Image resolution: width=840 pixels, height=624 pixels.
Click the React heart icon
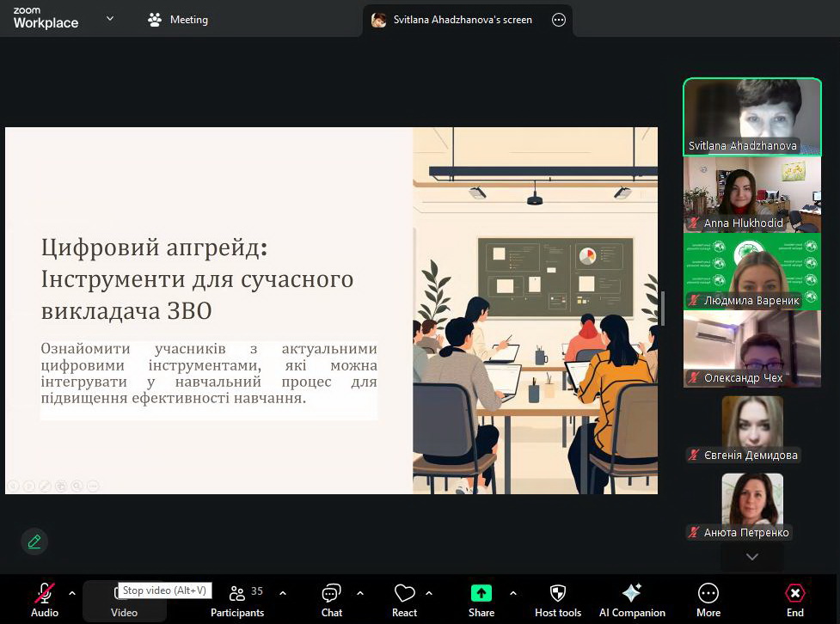point(404,599)
